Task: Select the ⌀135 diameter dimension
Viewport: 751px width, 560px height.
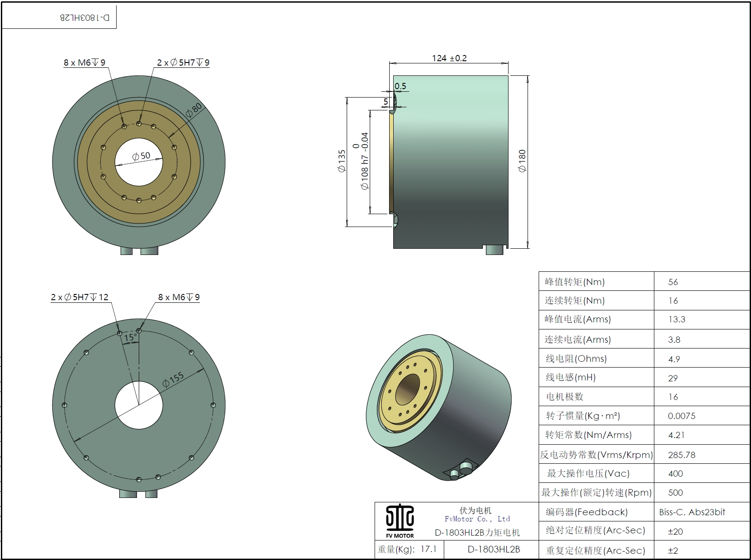Action: coord(342,161)
